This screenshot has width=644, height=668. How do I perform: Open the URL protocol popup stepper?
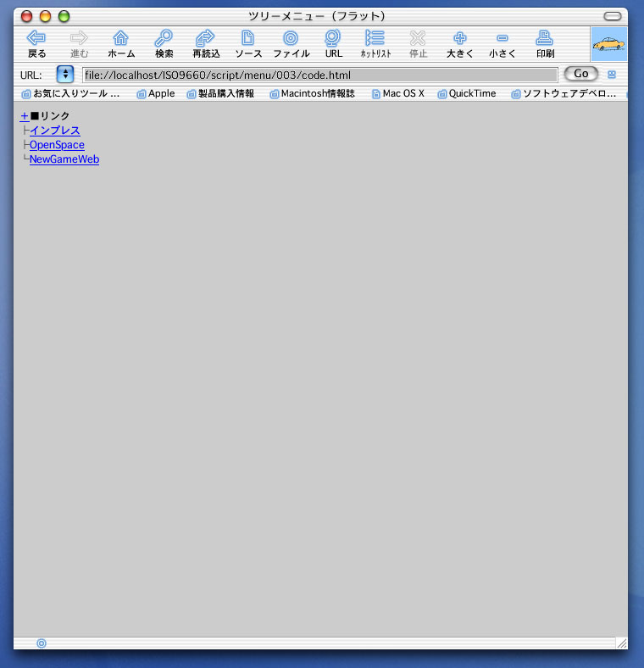click(65, 75)
